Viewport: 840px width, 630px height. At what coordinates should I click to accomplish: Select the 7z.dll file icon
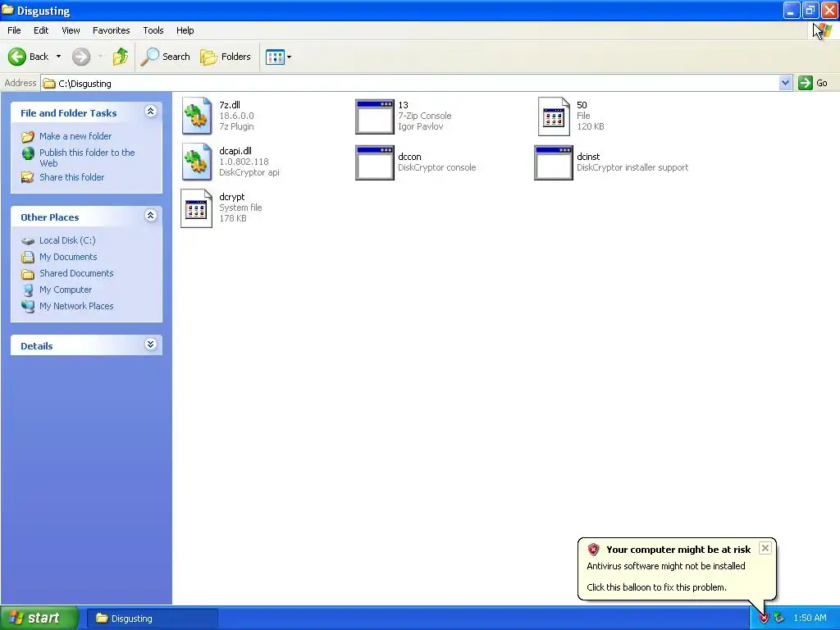[x=197, y=116]
